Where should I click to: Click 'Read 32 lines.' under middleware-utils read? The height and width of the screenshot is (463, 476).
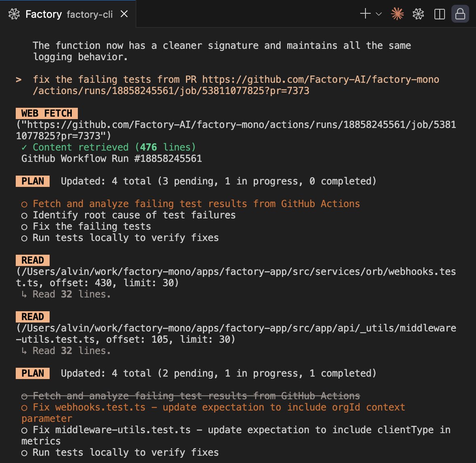click(x=66, y=351)
